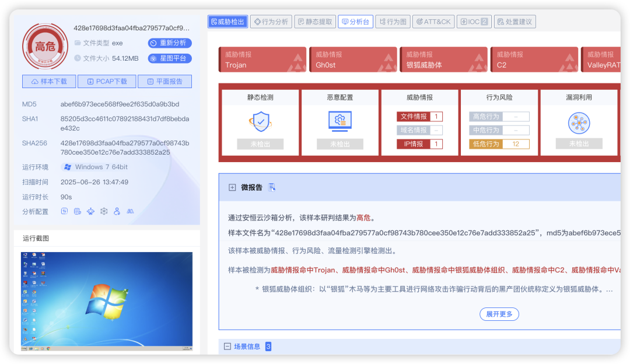This screenshot has width=630, height=364.
Task: Select the 低危行为 count of 12
Action: [515, 144]
